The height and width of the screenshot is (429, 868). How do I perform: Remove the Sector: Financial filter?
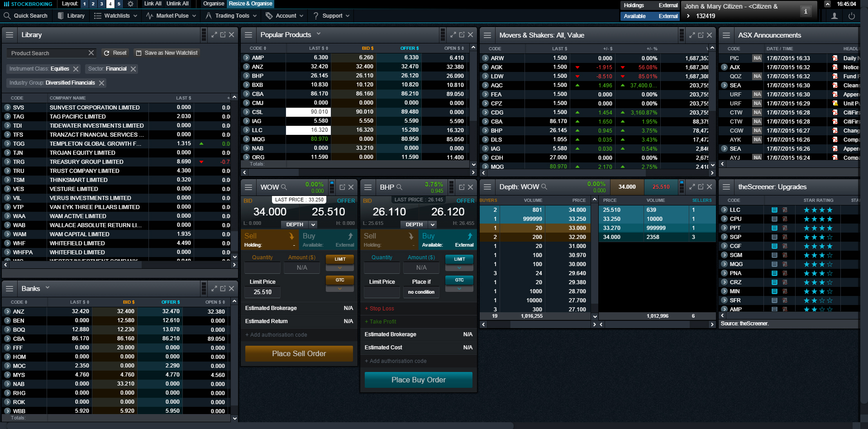tap(133, 69)
